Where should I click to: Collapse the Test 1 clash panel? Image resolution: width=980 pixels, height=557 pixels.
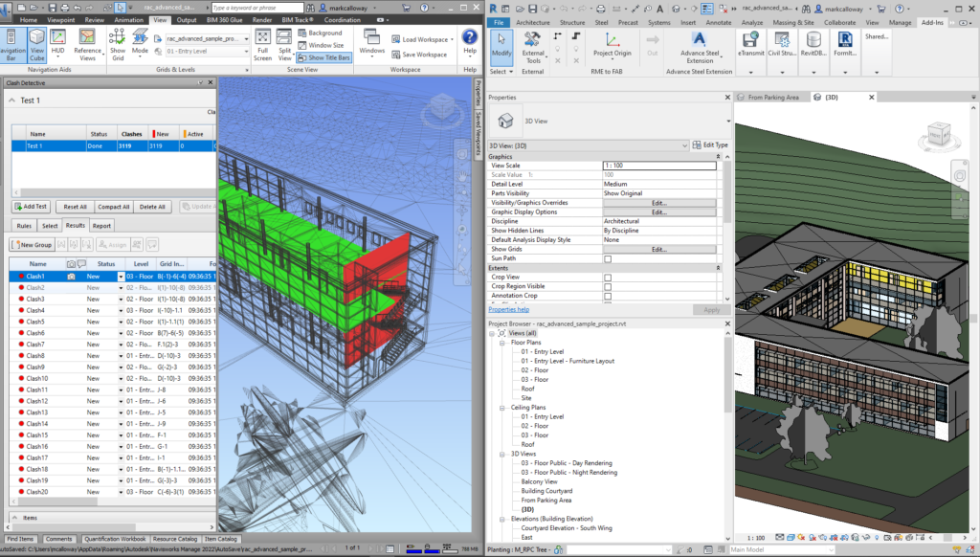click(x=11, y=100)
